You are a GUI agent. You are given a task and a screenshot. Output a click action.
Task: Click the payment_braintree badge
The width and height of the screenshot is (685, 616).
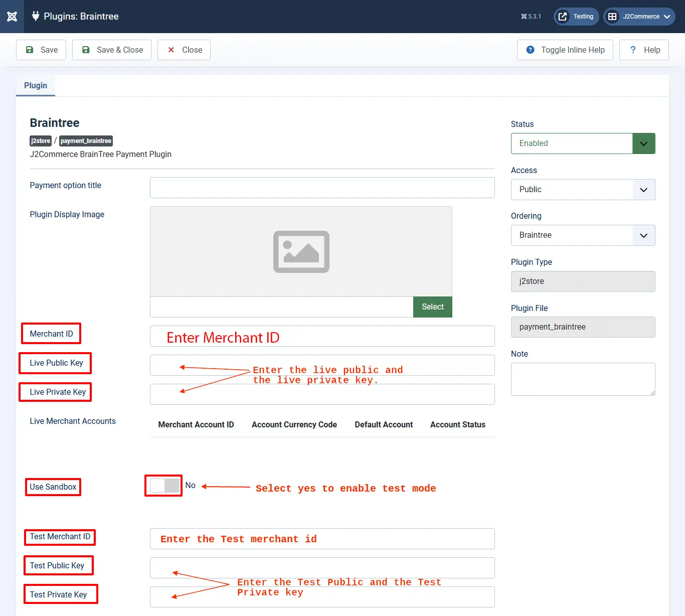tap(86, 141)
